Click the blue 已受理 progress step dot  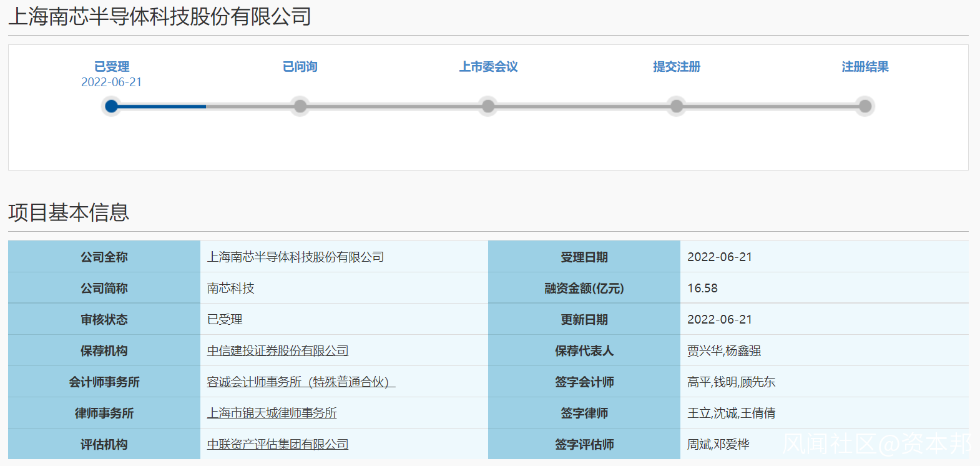pos(112,106)
